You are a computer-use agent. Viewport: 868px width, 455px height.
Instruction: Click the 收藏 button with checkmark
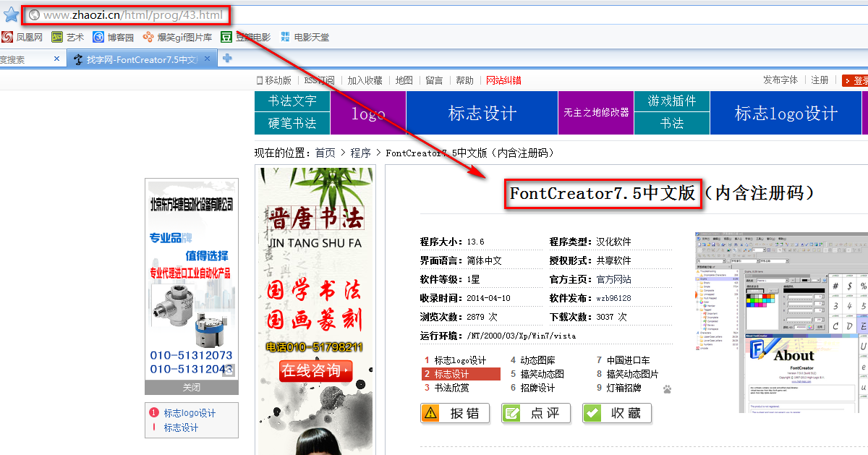pos(617,413)
